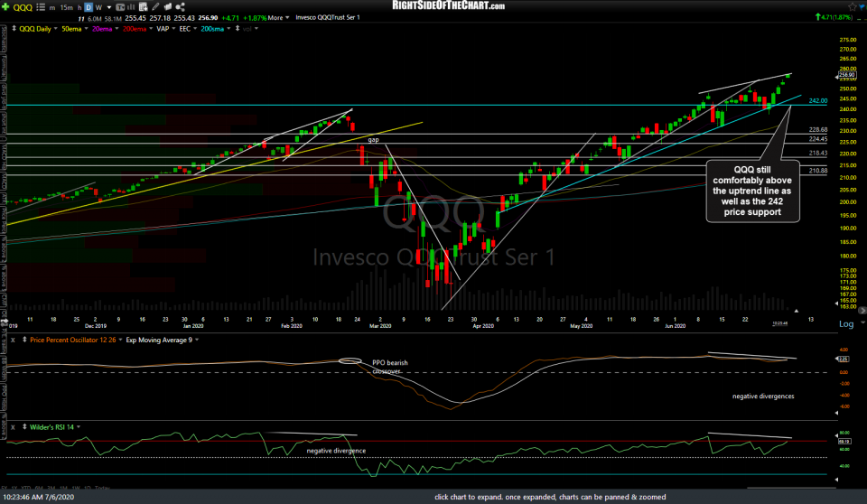Open the 200sma indicator dropdown
The width and height of the screenshot is (867, 504).
pos(228,29)
